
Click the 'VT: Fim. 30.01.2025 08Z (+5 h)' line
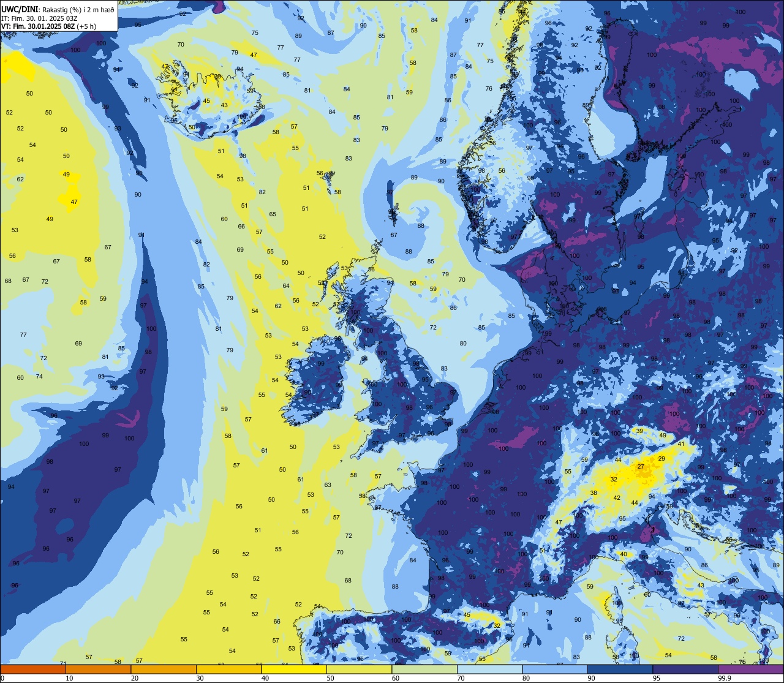(x=49, y=26)
